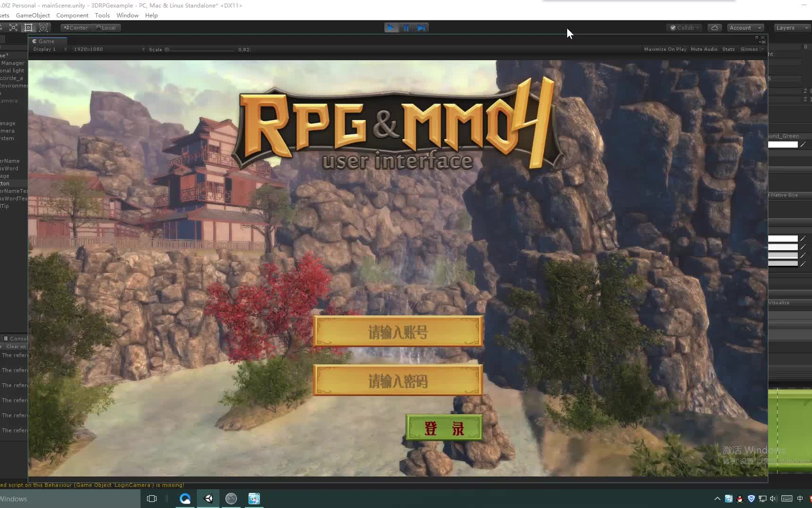Open the Tools menu
Screen dimensions: 812x508
click(x=102, y=15)
